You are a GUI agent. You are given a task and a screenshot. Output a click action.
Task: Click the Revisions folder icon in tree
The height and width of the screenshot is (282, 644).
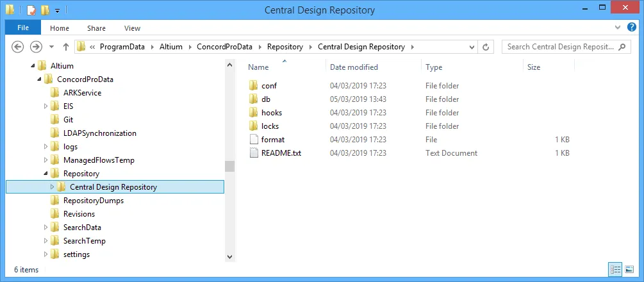point(54,214)
